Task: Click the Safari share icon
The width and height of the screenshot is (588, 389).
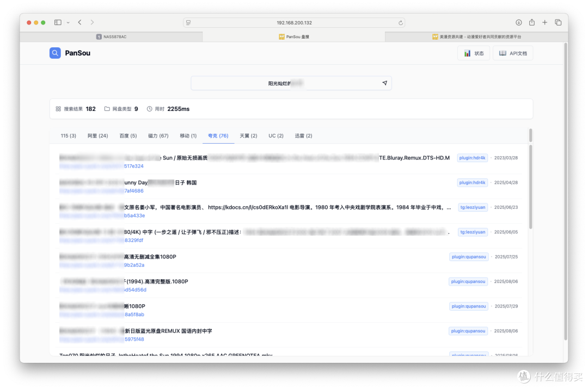Action: pos(531,22)
